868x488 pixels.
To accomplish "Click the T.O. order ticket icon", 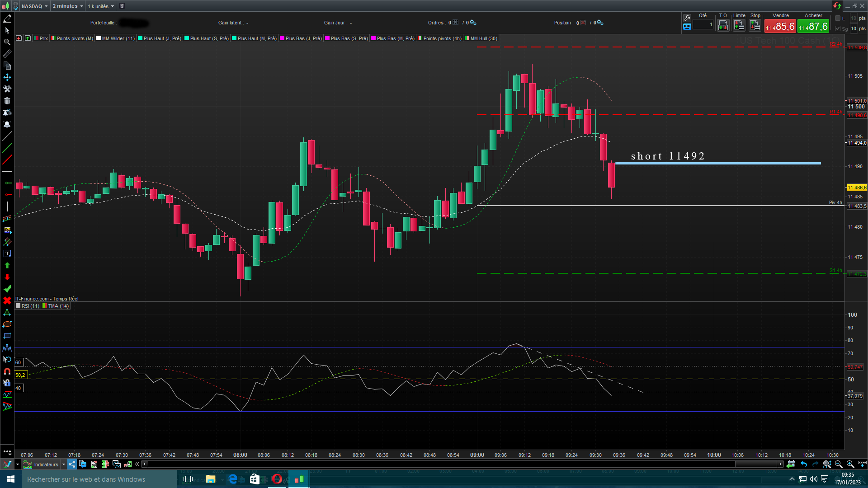I will point(723,26).
